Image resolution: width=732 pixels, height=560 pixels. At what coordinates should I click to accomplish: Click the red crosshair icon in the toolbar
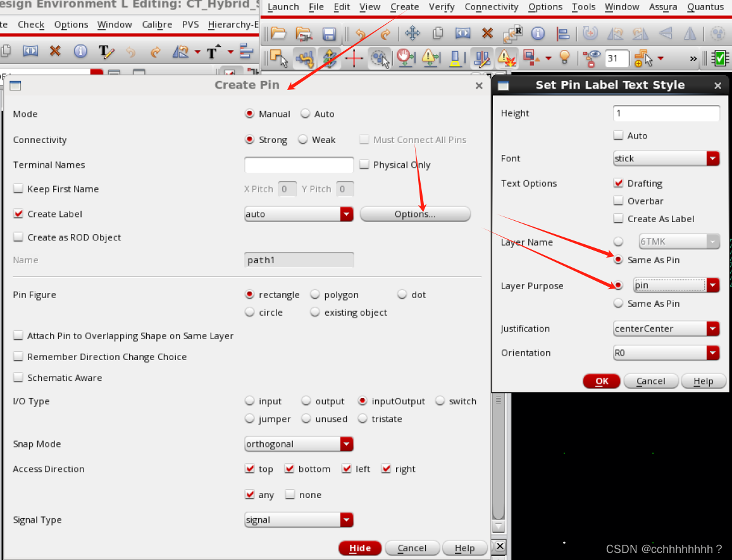[x=354, y=59]
